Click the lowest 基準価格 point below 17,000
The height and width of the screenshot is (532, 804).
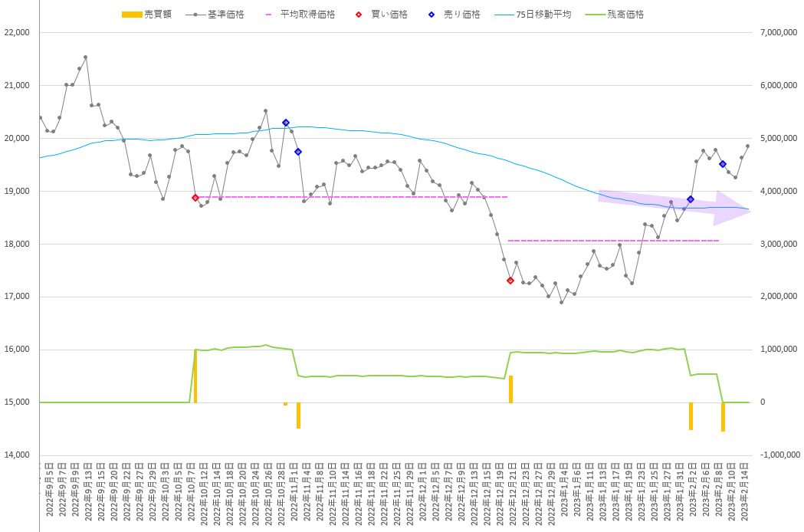click(x=561, y=302)
